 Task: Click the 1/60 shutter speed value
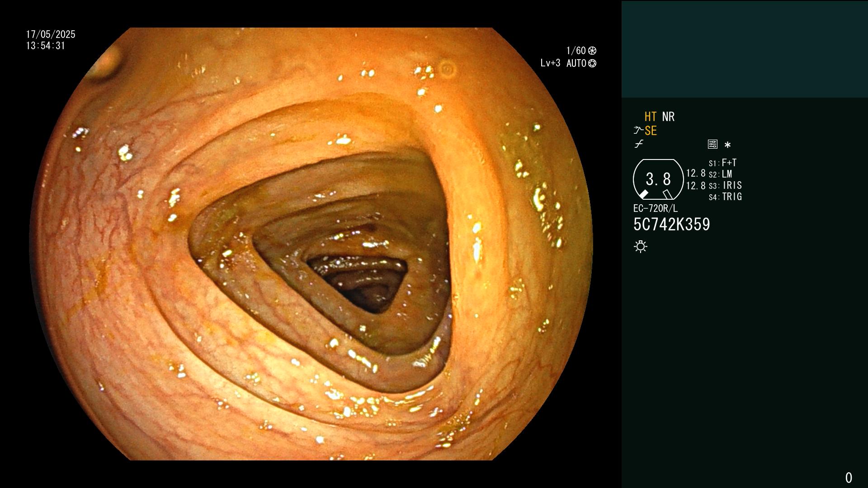[576, 51]
